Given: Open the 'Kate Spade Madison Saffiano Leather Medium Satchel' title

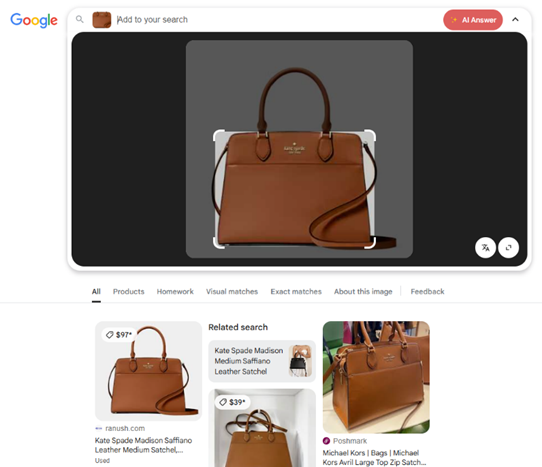Looking at the screenshot, I should (143, 445).
